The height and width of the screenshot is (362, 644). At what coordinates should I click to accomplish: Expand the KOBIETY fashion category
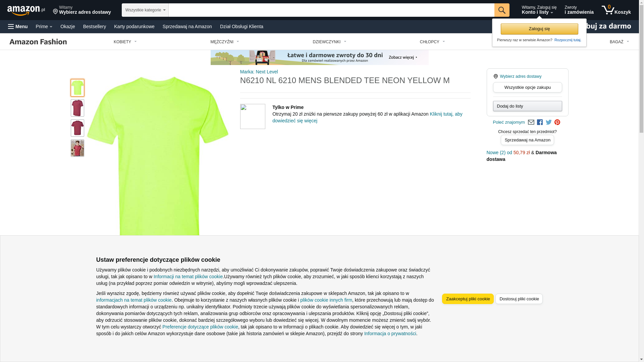tap(125, 42)
